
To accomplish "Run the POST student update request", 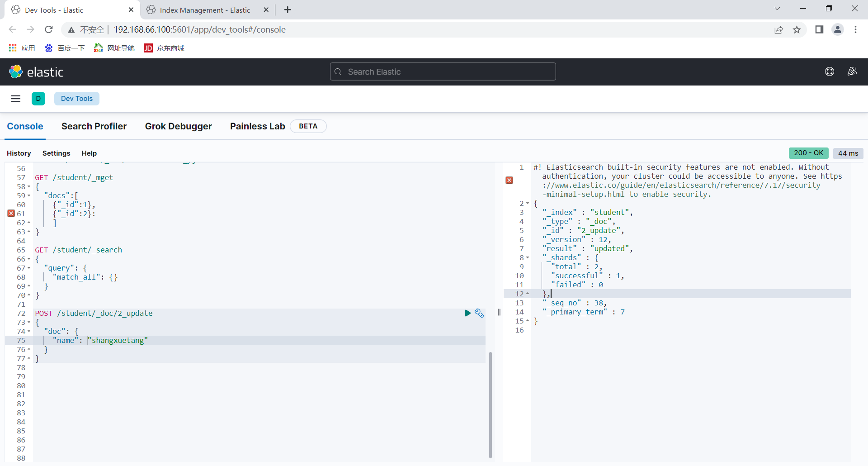I will pyautogui.click(x=467, y=313).
